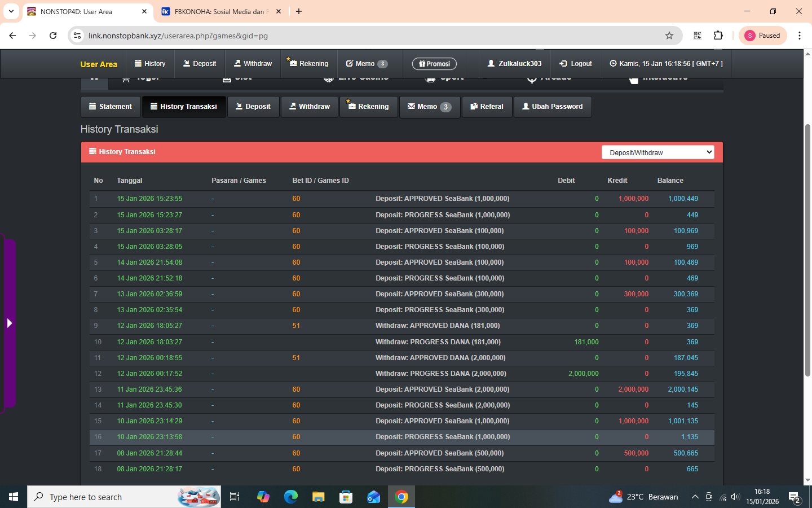
Task: Click the Promosi button
Action: click(434, 64)
